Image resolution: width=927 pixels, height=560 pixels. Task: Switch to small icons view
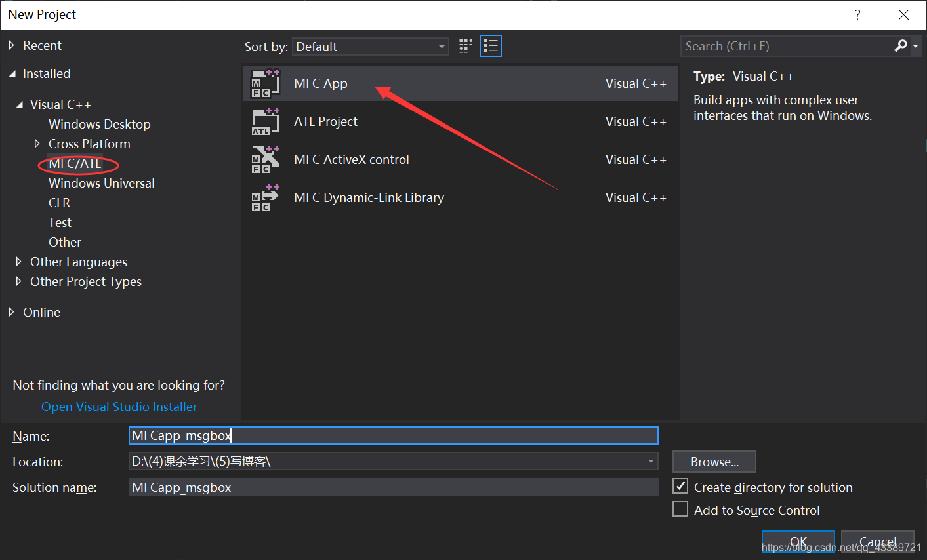coord(466,46)
